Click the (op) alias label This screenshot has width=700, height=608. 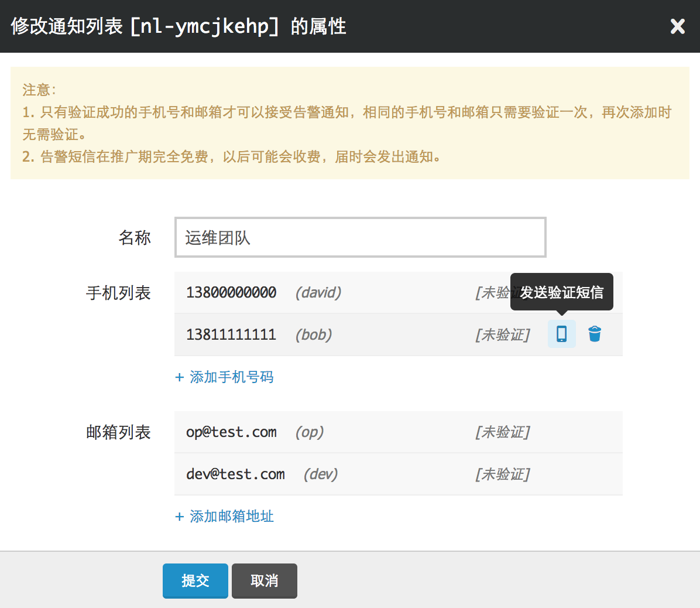point(310,432)
